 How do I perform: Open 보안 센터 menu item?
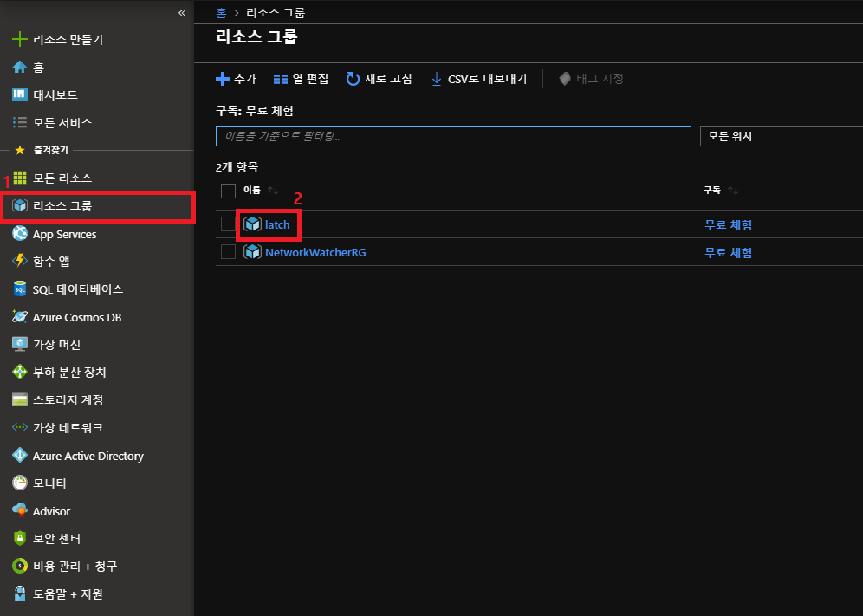tap(56, 538)
